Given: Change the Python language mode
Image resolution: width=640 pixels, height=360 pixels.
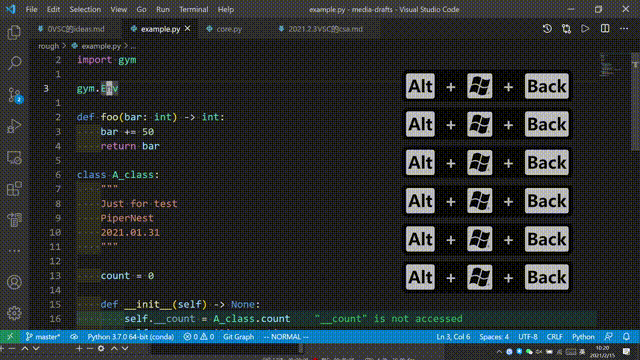Looking at the screenshot, I should [x=583, y=337].
